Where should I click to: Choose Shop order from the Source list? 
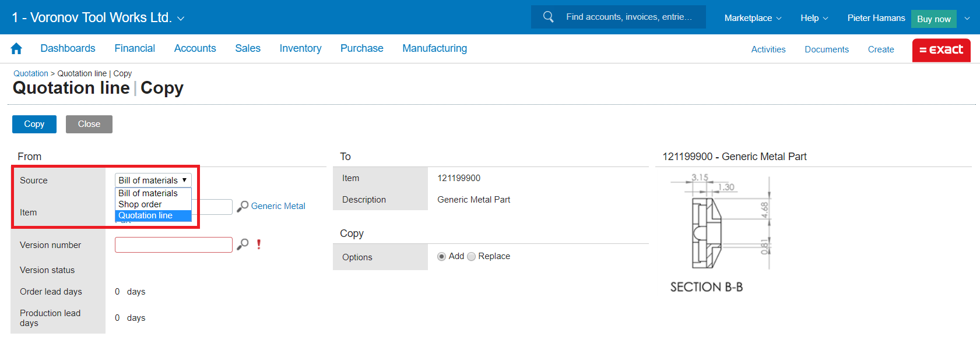click(140, 204)
